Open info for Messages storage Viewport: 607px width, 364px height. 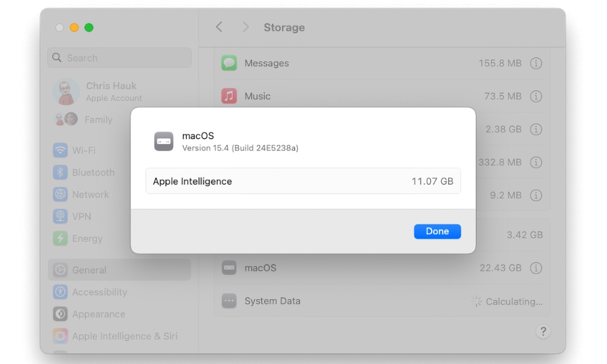[536, 63]
